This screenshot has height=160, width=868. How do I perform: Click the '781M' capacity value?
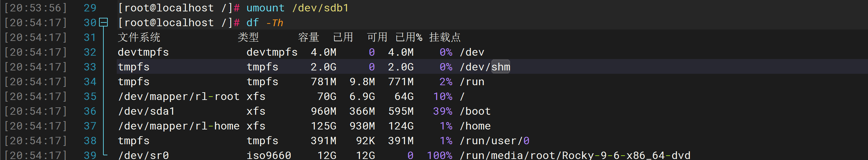pyautogui.click(x=324, y=82)
